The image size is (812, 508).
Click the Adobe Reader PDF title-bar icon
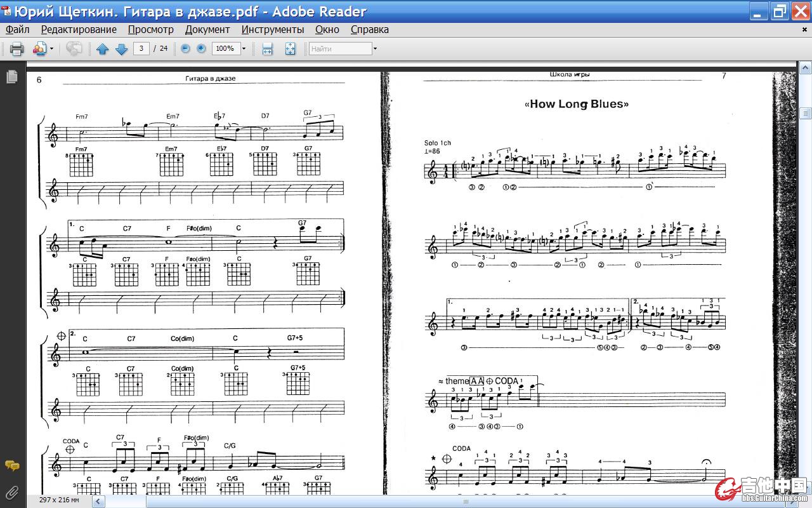pos(7,11)
